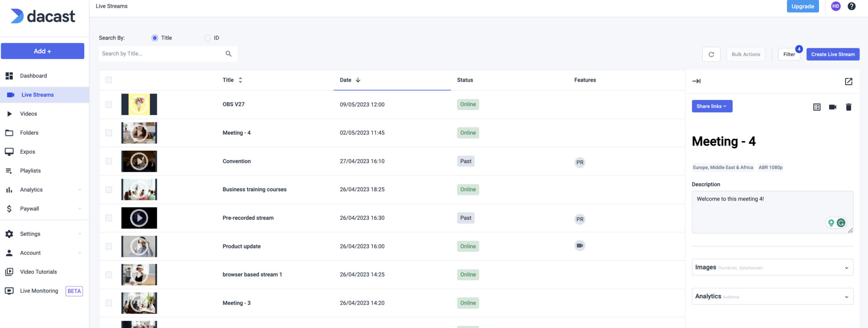The height and width of the screenshot is (328, 868).
Task: Open Meeting - 4 in new window icon
Action: point(848,81)
